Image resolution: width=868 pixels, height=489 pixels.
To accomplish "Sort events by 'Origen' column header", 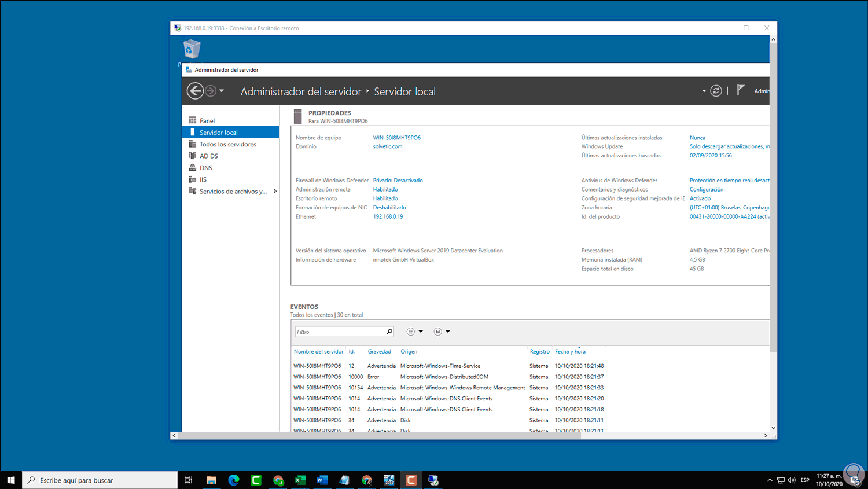I will [409, 352].
